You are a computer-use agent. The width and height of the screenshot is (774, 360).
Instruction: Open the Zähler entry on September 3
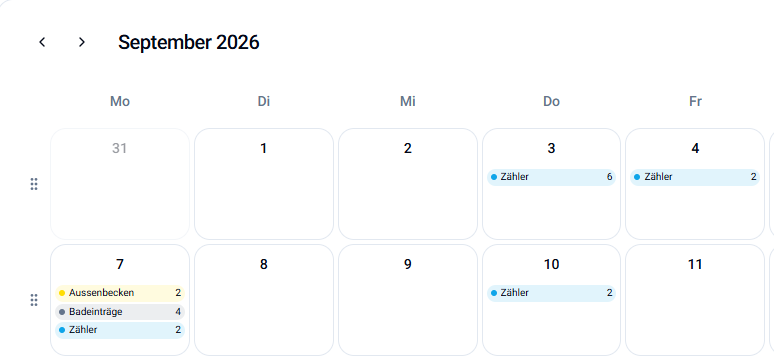pyautogui.click(x=551, y=177)
